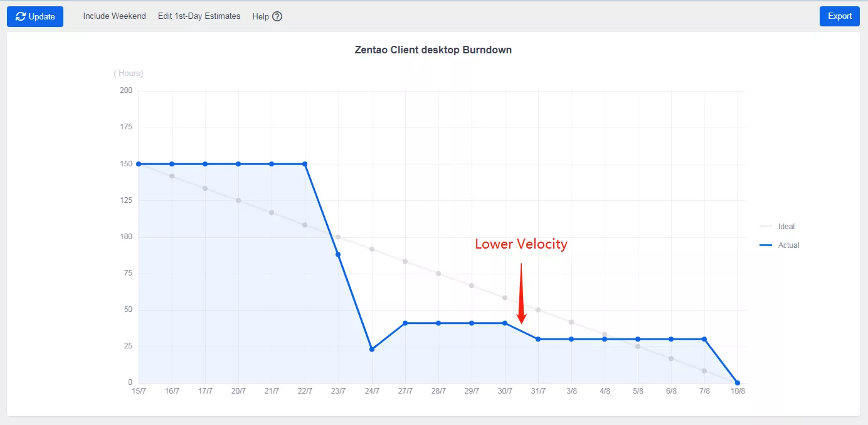Image resolution: width=868 pixels, height=425 pixels.
Task: Click Actual data point at 27/7
Action: [x=405, y=323]
